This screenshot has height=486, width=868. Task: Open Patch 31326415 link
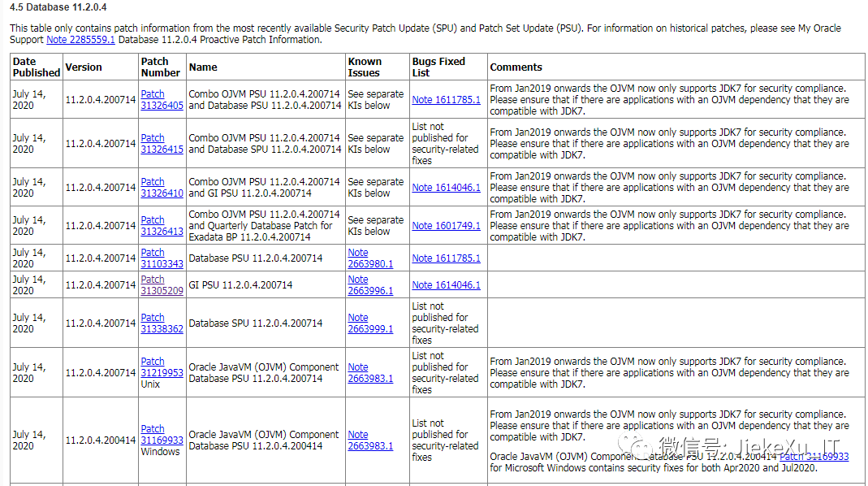coord(162,144)
